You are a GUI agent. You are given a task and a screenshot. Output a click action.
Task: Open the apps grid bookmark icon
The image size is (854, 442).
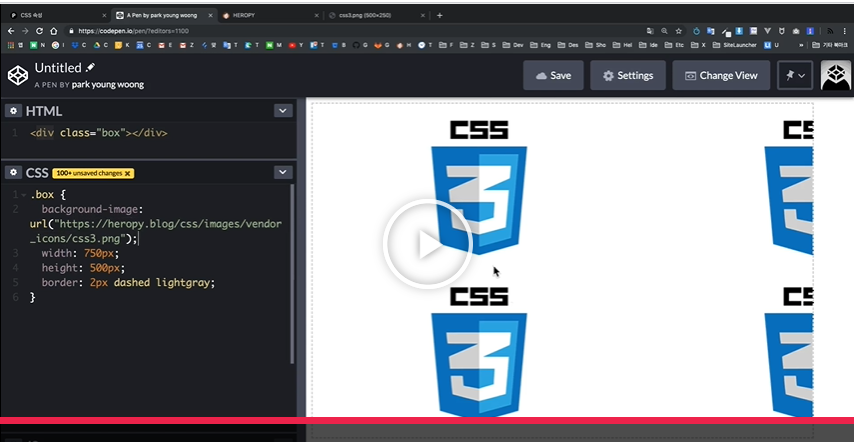(x=11, y=45)
